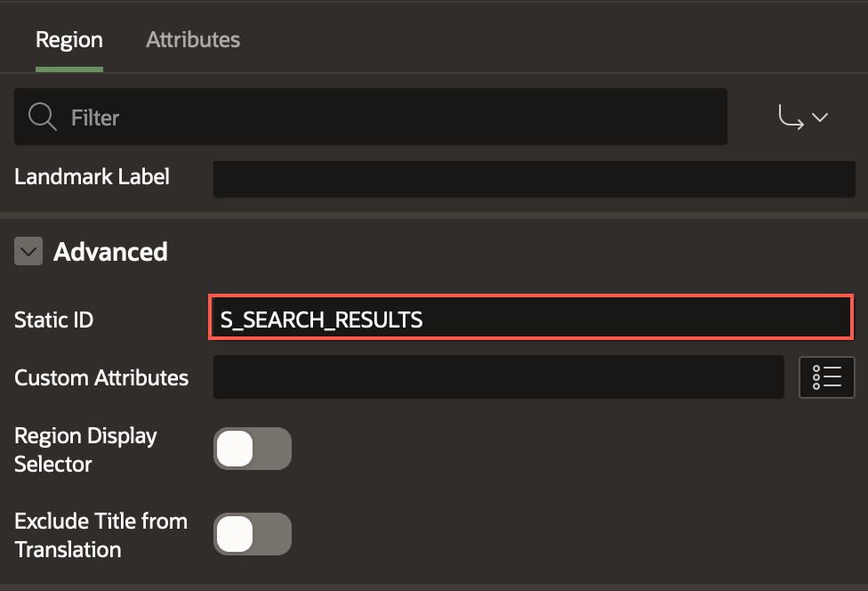The height and width of the screenshot is (591, 868).
Task: Click the Filter placeholder text
Action: (95, 117)
